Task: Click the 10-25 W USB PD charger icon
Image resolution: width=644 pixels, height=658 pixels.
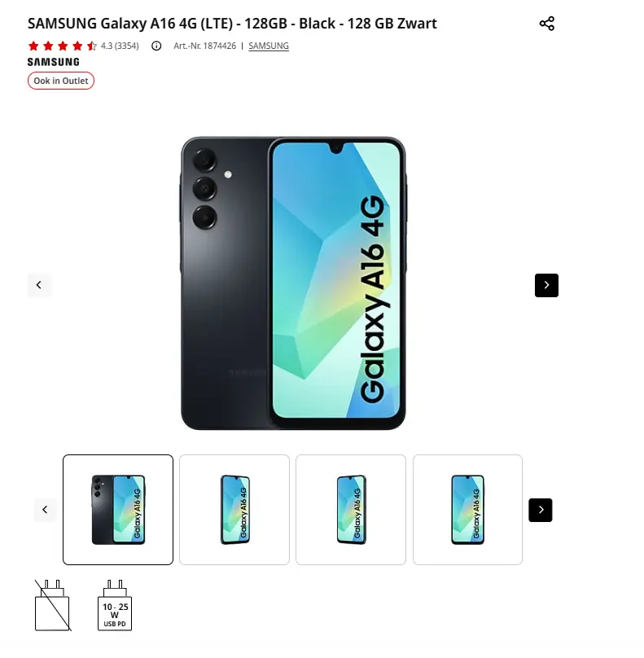Action: pos(115,605)
